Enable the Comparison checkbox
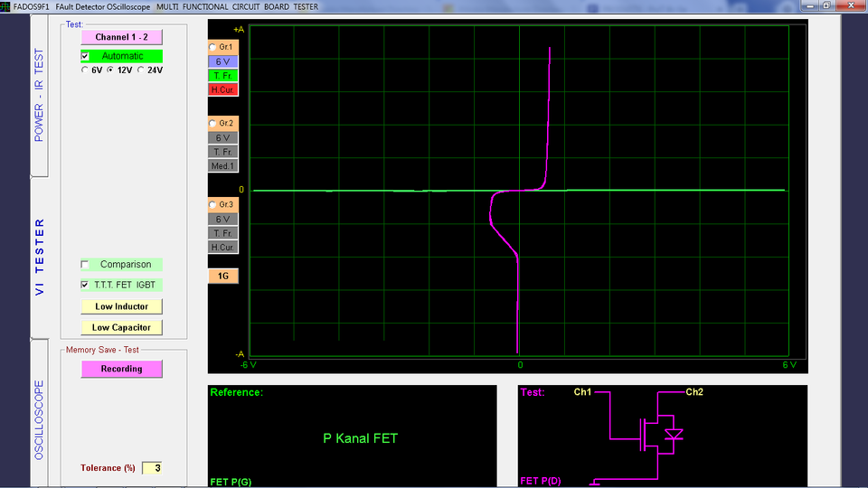Screen dimensions: 868x488 [85, 265]
